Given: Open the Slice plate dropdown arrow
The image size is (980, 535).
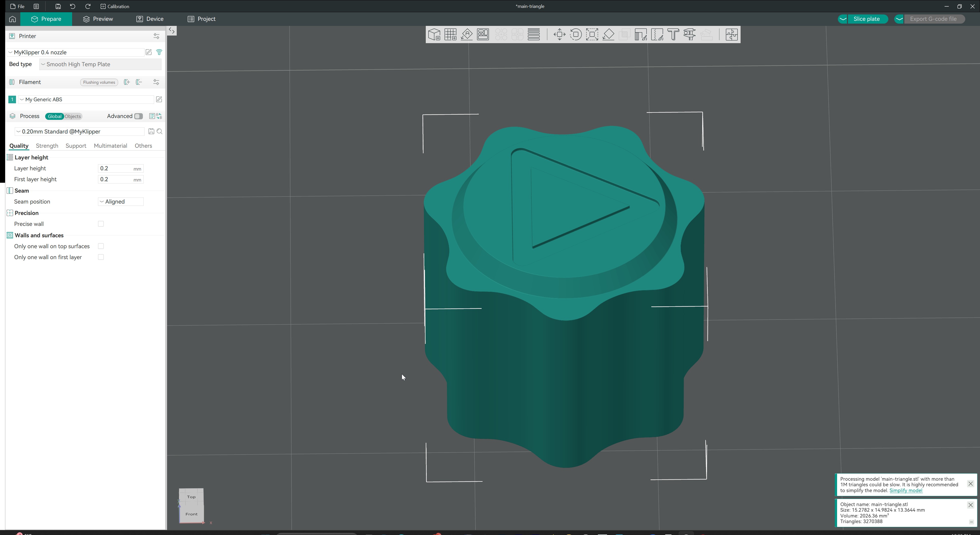Looking at the screenshot, I should click(843, 19).
